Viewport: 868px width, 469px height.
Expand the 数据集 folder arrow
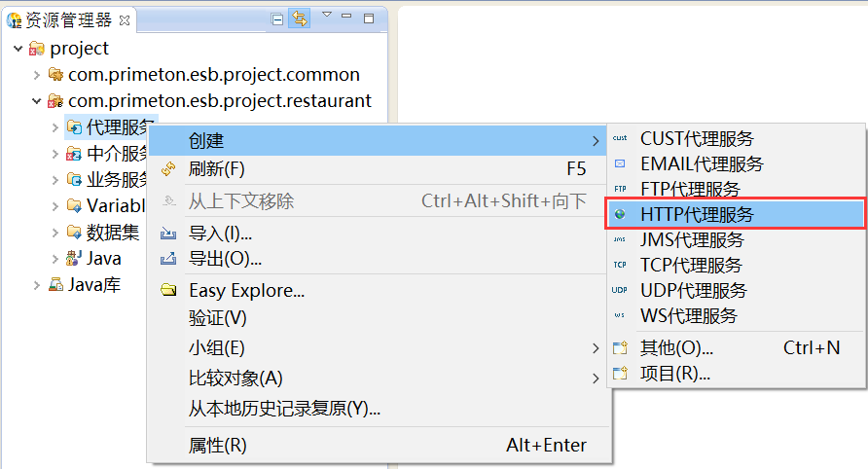coord(54,233)
